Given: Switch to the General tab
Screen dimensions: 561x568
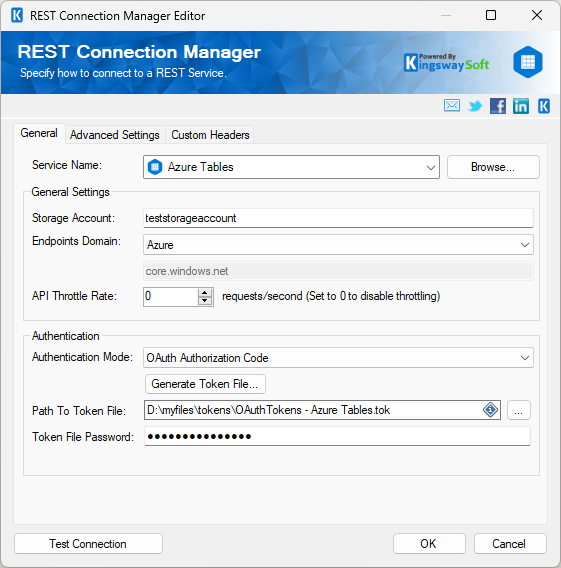Looking at the screenshot, I should [39, 133].
